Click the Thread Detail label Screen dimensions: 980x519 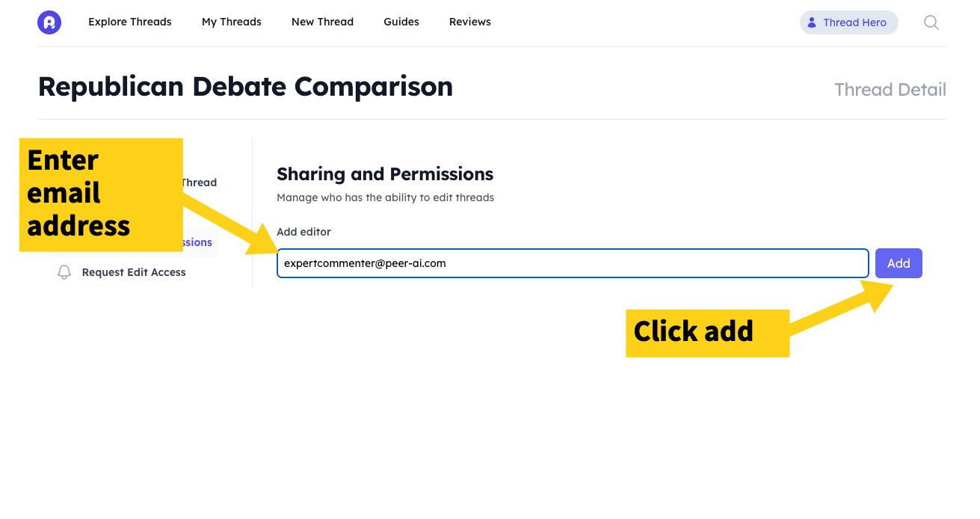[890, 90]
